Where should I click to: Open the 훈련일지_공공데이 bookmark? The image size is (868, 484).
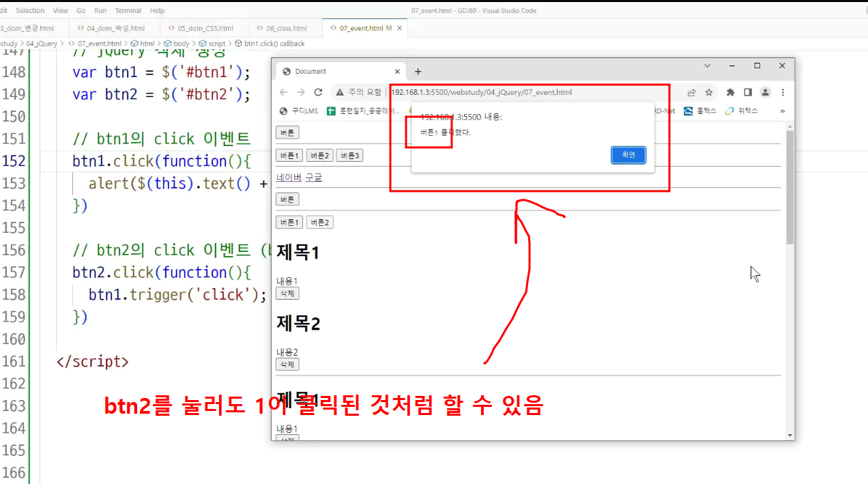363,111
